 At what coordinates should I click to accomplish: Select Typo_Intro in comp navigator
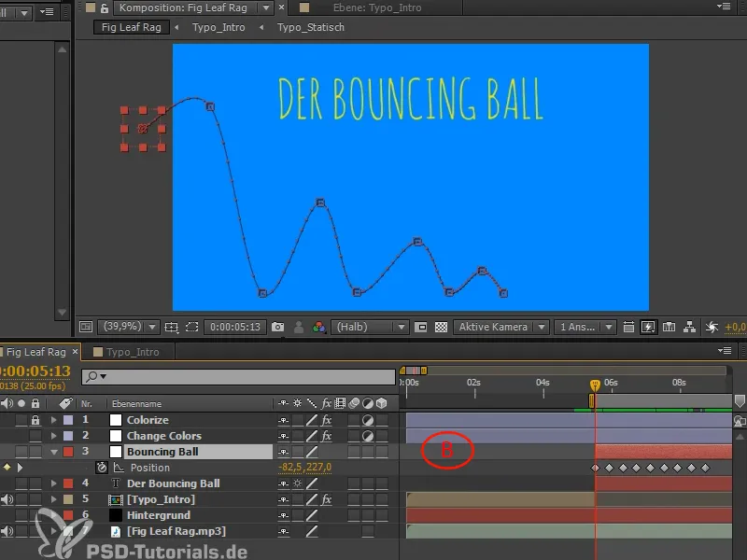tap(218, 27)
